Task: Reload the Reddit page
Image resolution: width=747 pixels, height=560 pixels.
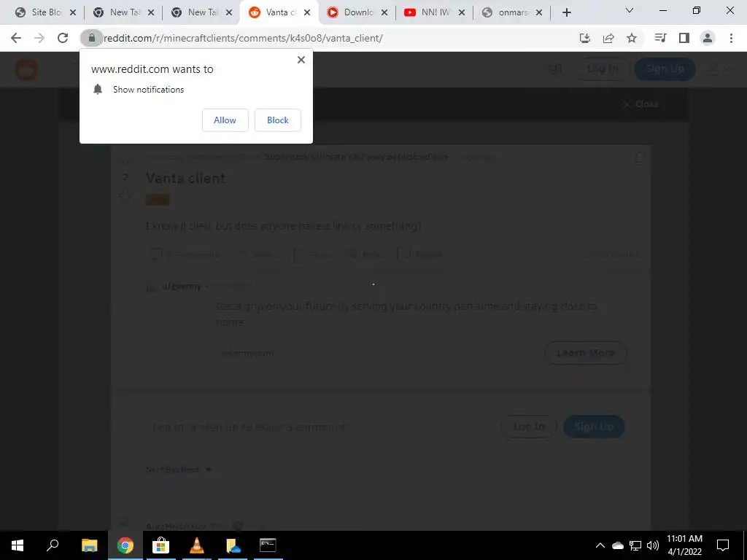Action: pyautogui.click(x=63, y=38)
